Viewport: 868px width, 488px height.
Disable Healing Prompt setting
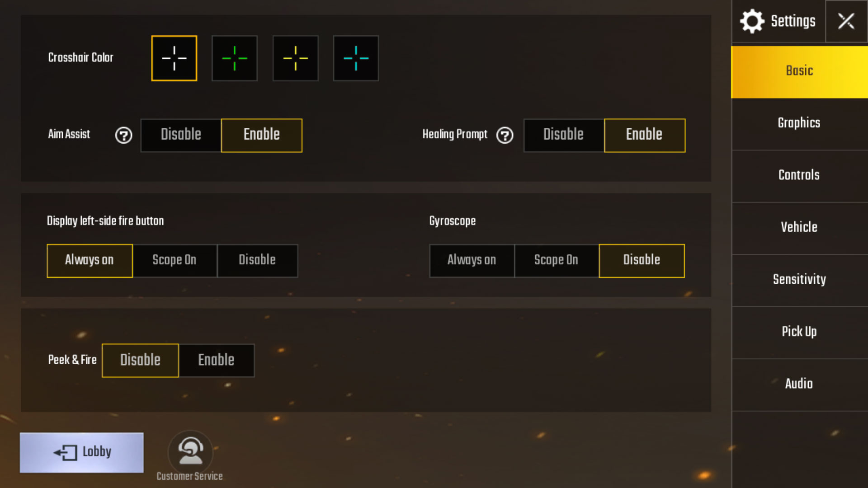coord(563,135)
